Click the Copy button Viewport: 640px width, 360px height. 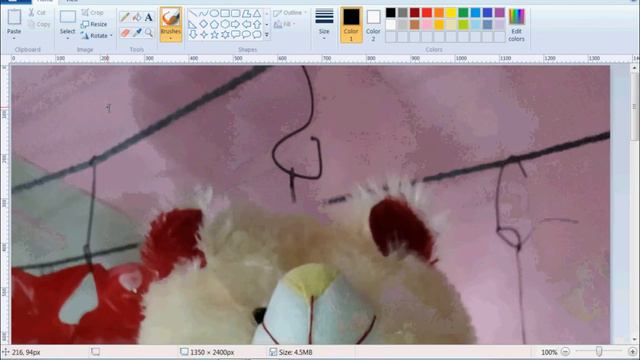[39, 24]
